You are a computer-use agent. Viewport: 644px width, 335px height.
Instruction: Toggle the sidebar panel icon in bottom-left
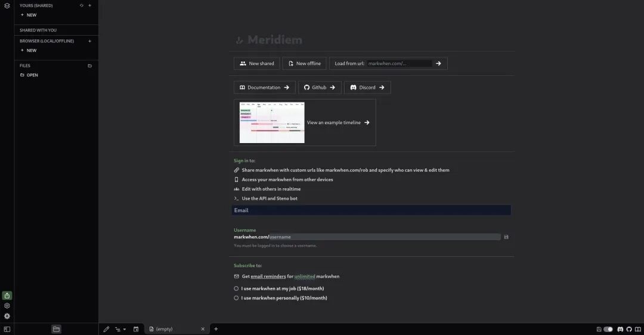[x=7, y=329]
